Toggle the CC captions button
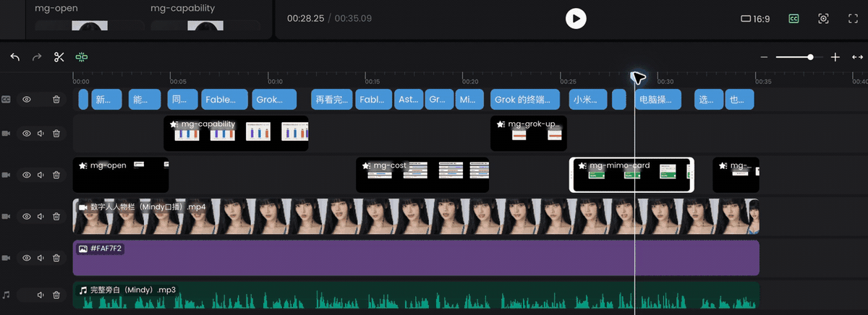 [793, 19]
